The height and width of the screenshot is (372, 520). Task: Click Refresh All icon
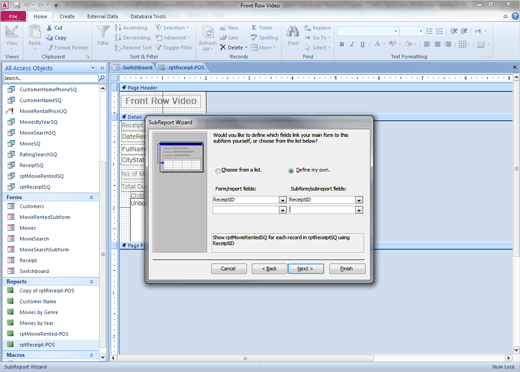pos(207,38)
